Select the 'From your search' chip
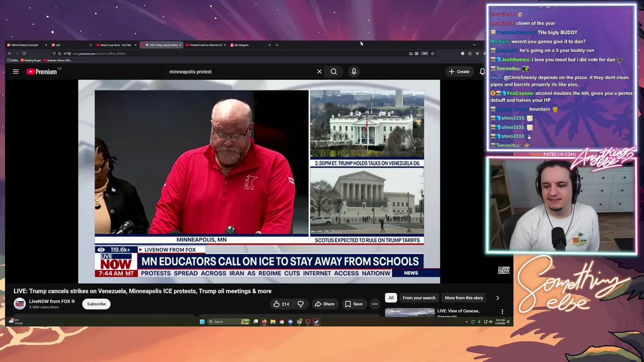 (419, 298)
